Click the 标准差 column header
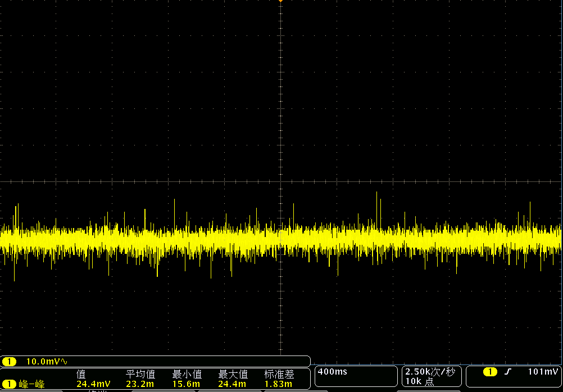Screen dimensions: 563x392 click(279, 375)
